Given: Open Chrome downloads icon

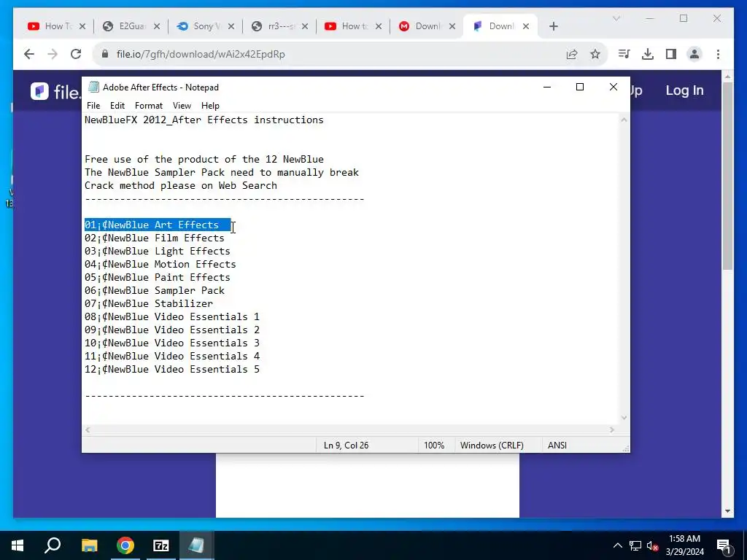Looking at the screenshot, I should pos(648,54).
